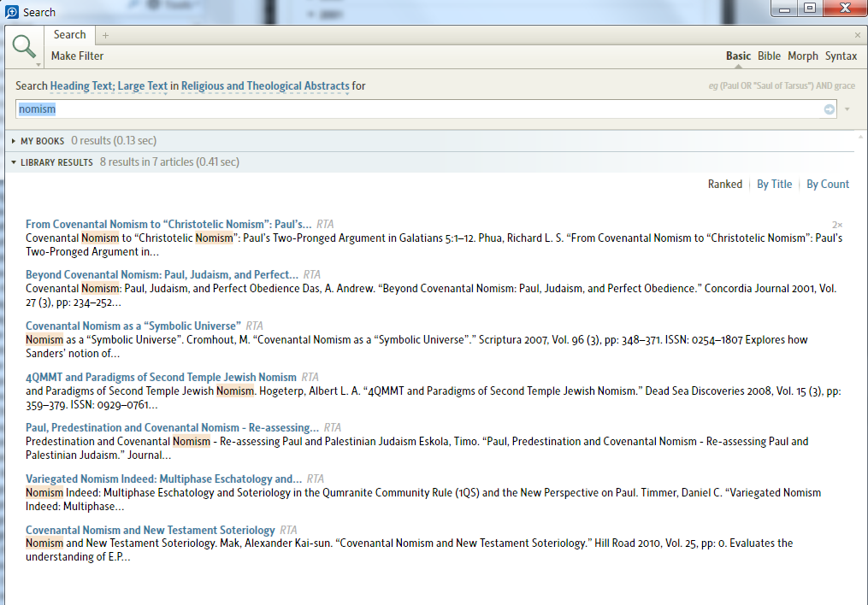The width and height of the screenshot is (868, 605).
Task: Click snippet mentioning Phua, Richard L. S.
Action: (434, 244)
